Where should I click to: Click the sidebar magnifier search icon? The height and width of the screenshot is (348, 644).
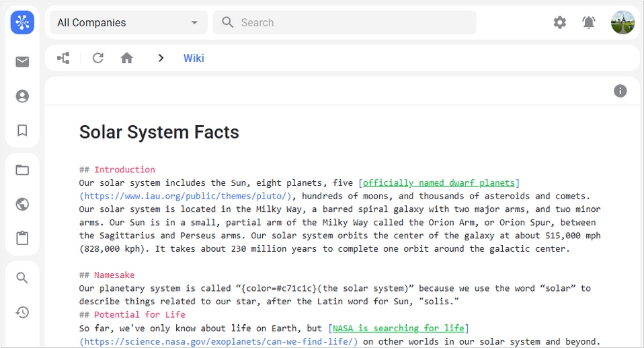click(x=22, y=278)
